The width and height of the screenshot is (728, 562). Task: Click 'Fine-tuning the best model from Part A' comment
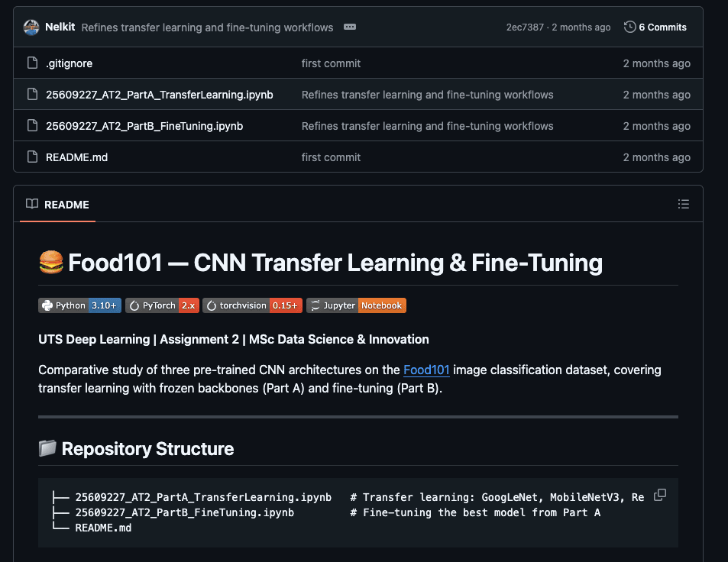[x=475, y=513]
